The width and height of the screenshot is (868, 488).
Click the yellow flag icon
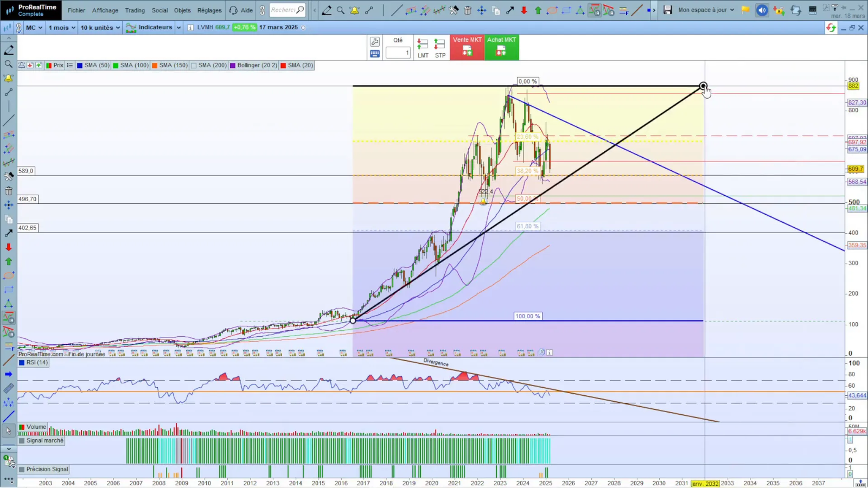(745, 10)
